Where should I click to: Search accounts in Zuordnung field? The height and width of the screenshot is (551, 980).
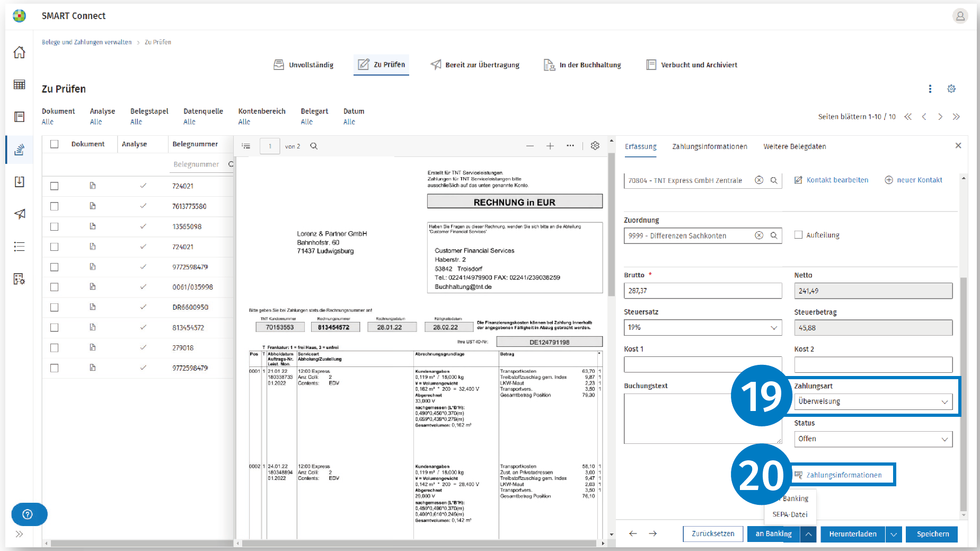pyautogui.click(x=774, y=235)
